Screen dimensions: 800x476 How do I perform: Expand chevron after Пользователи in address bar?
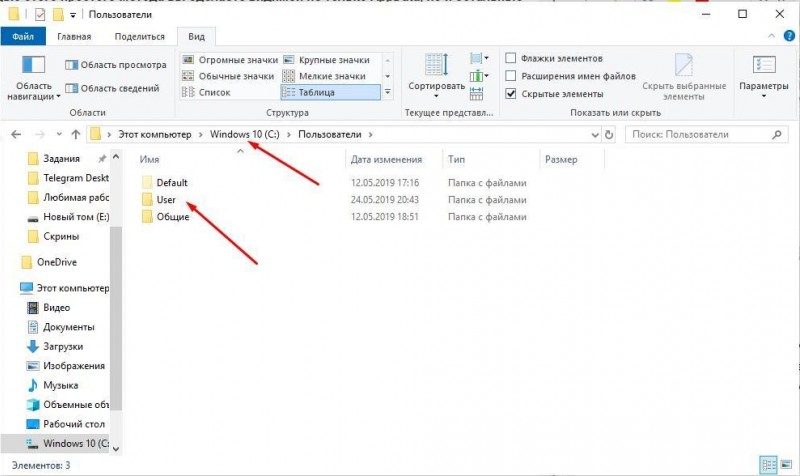pyautogui.click(x=370, y=135)
